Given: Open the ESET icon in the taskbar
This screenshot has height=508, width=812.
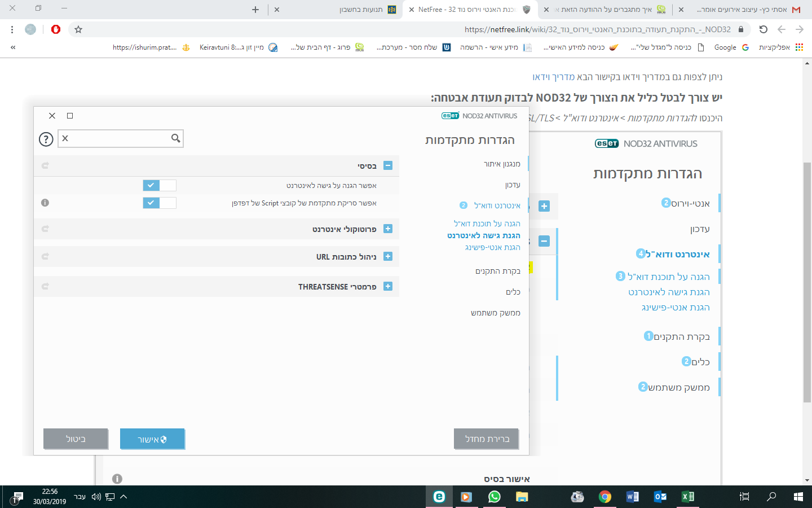Looking at the screenshot, I should 439,497.
